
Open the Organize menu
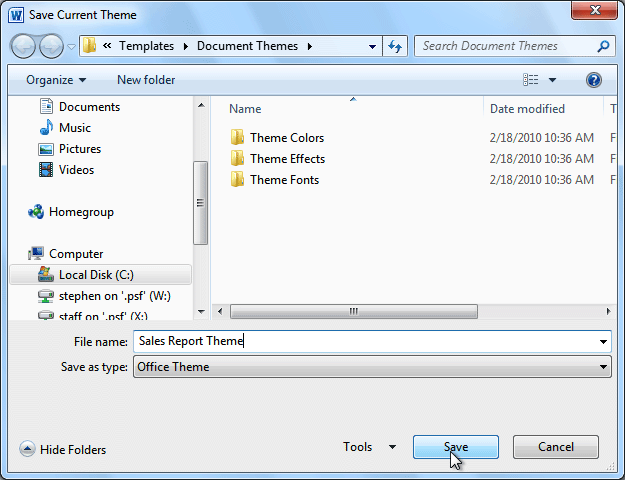(56, 80)
